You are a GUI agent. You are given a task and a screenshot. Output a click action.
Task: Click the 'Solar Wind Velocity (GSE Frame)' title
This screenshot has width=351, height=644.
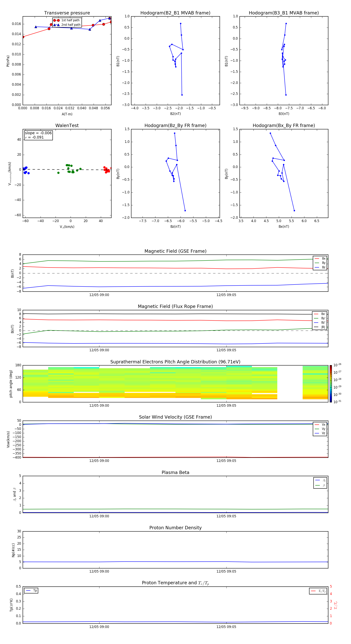(175, 417)
